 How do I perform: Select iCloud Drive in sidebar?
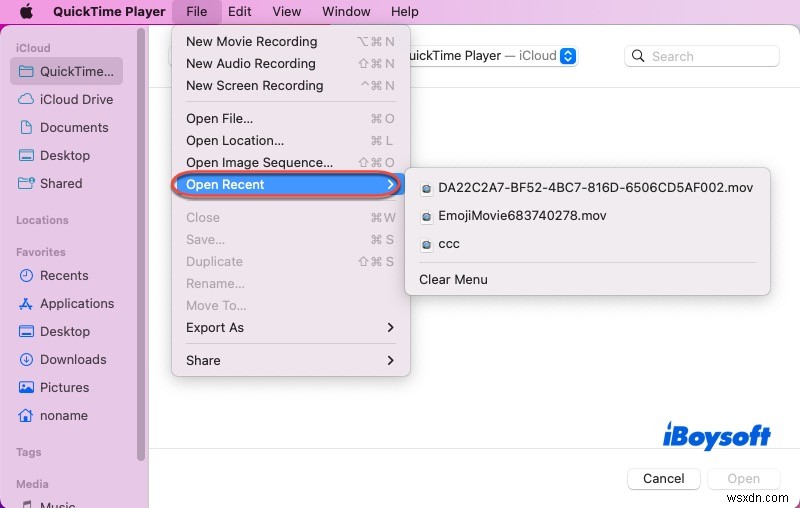(66, 99)
